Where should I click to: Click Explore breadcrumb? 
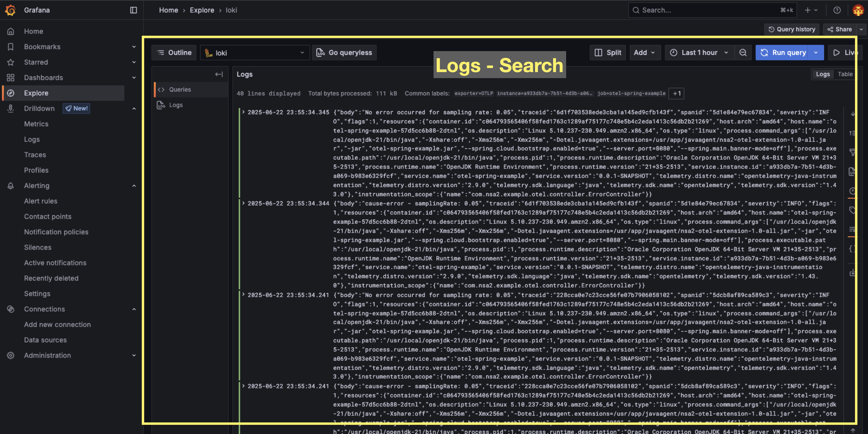202,10
